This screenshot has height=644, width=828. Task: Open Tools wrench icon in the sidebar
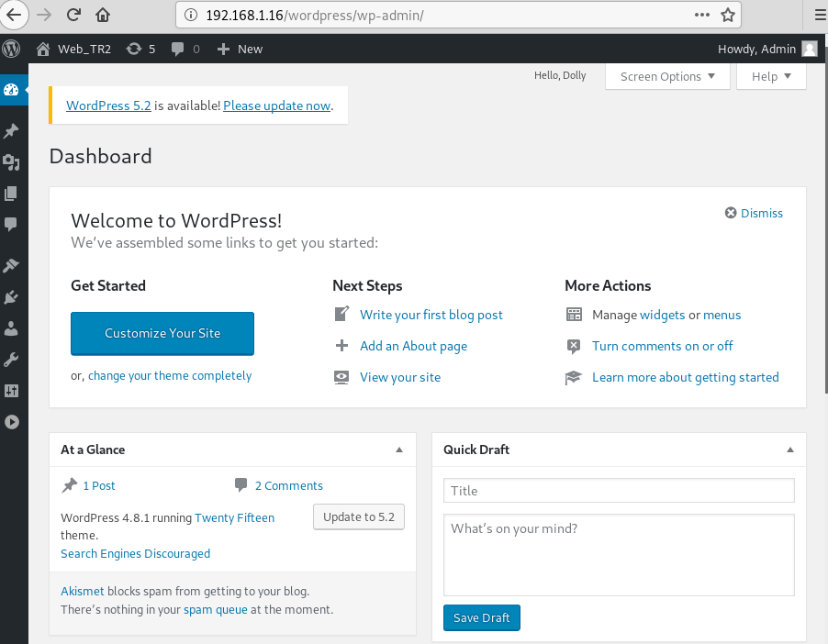point(11,360)
